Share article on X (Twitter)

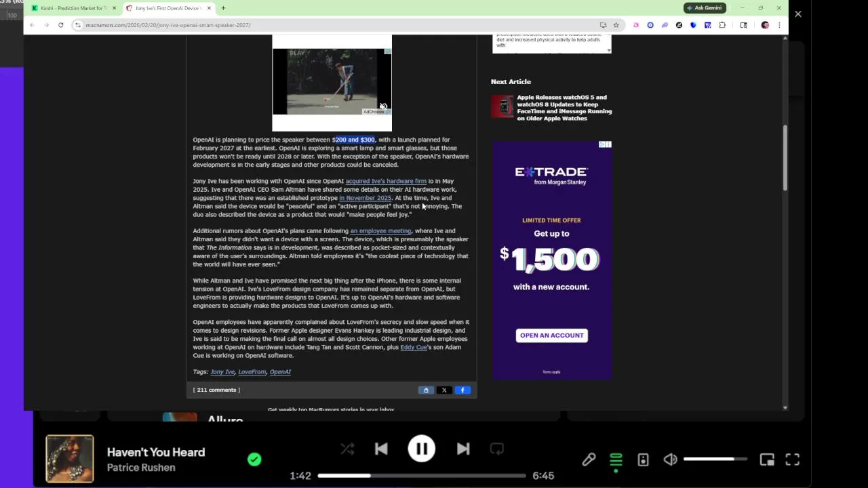[x=444, y=390]
